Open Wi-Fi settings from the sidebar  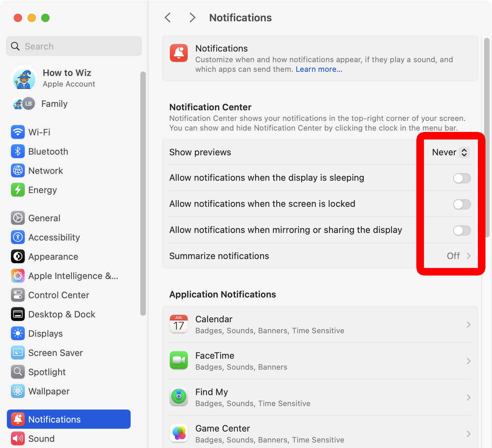(18, 132)
